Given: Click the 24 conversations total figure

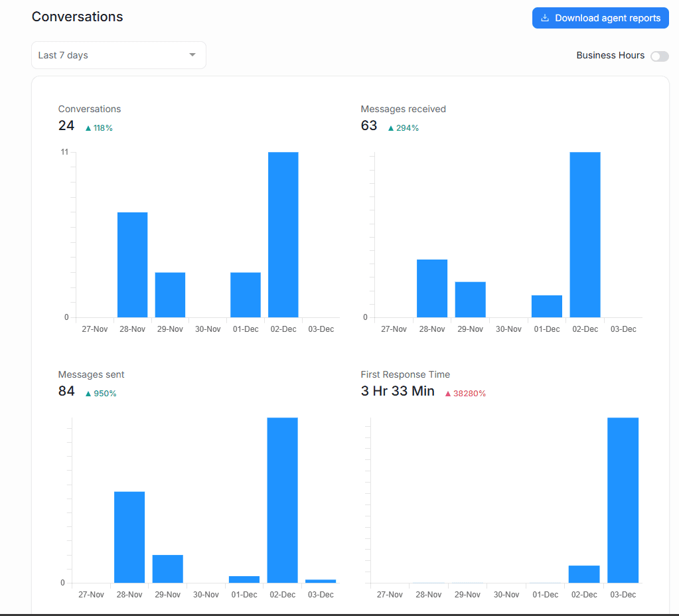Looking at the screenshot, I should click(66, 125).
